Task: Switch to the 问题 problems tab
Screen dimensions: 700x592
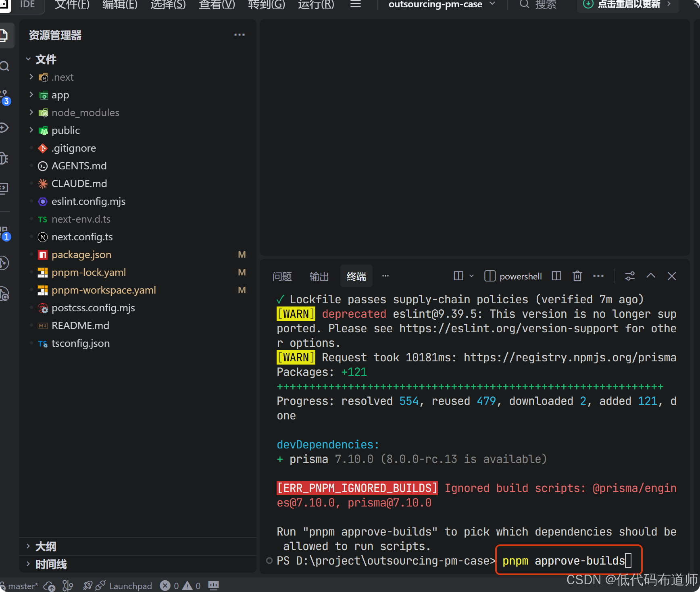Action: (282, 276)
